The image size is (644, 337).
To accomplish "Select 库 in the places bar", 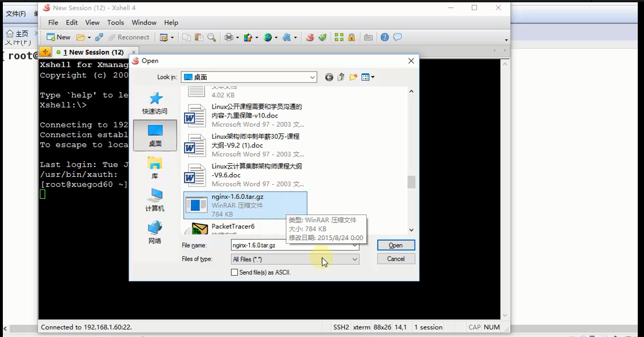I will 155,168.
